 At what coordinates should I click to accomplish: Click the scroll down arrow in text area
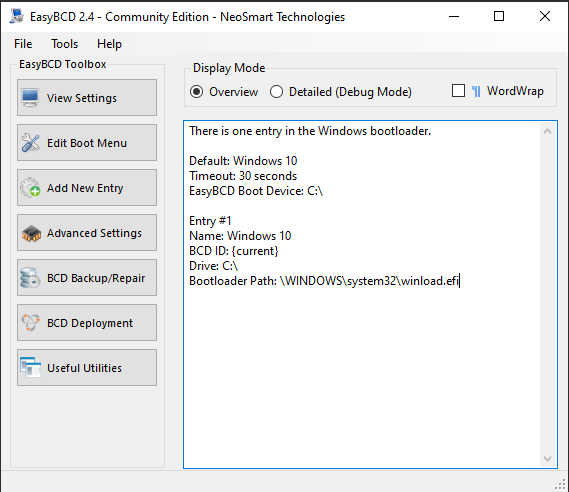point(548,459)
